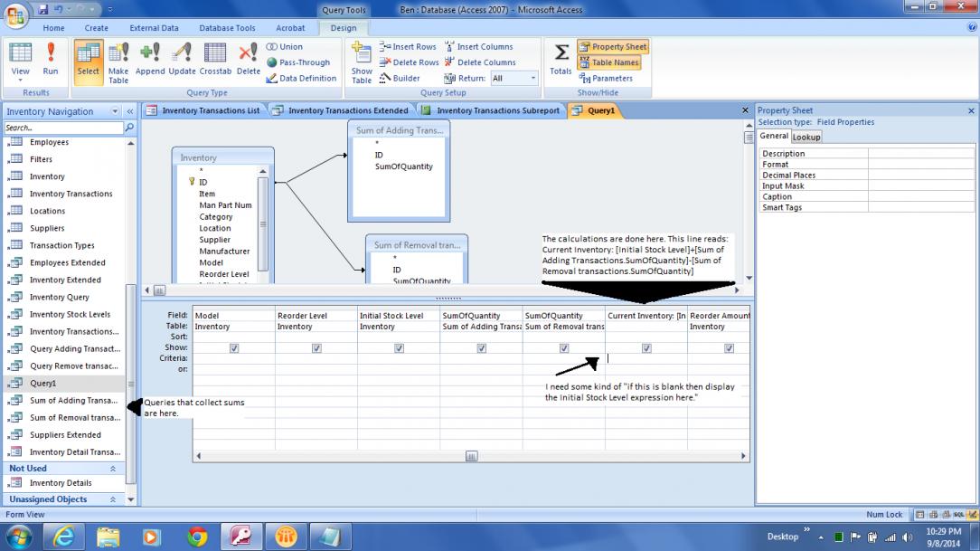Open Google Chrome from the taskbar
Viewport: 980px width, 551px height.
197,537
